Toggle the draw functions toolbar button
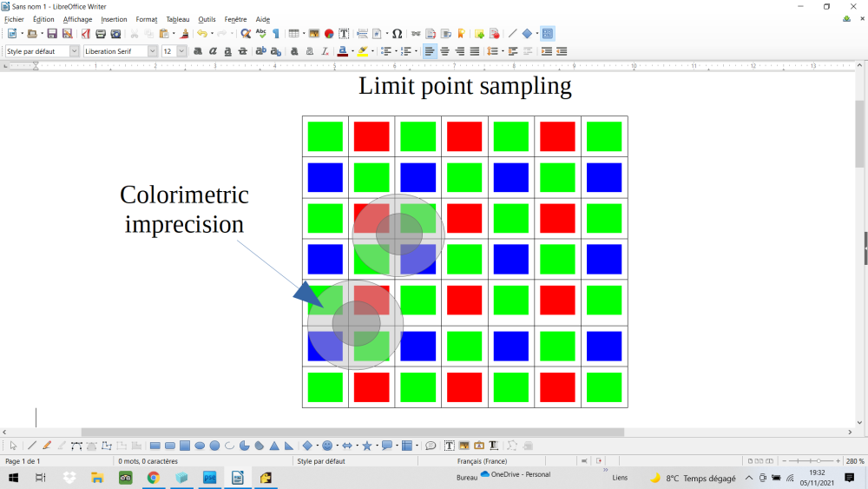Viewport: 868px width, 489px height. (548, 34)
